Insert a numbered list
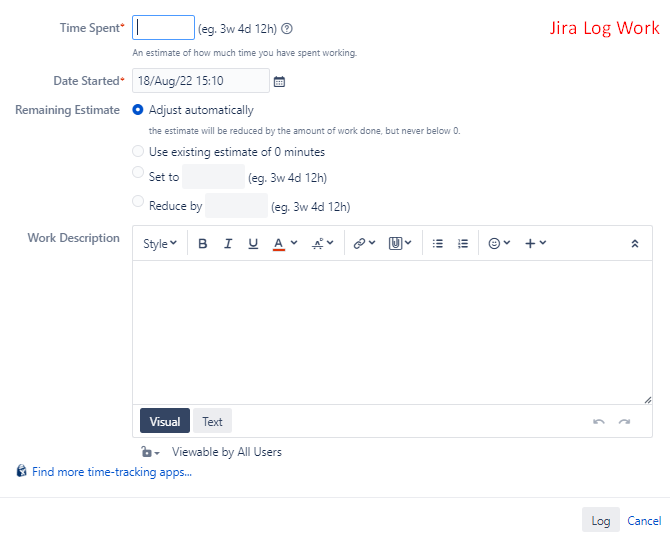This screenshot has height=537, width=670. [463, 244]
